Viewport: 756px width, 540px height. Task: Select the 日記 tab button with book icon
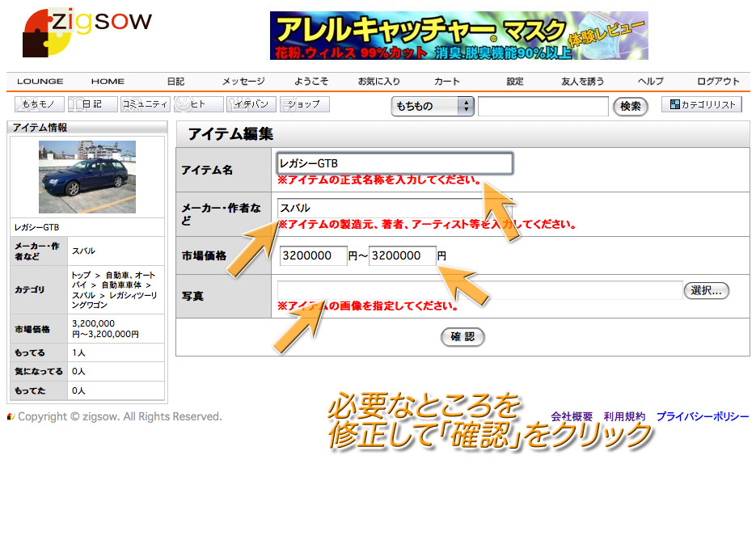click(92, 104)
